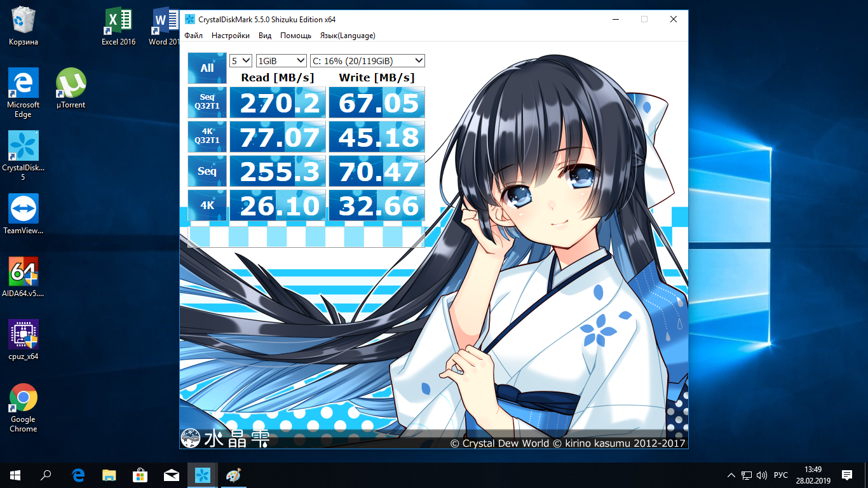Select the TeamViewer desktop shortcut
The width and height of the screenshot is (868, 488).
pos(24,214)
